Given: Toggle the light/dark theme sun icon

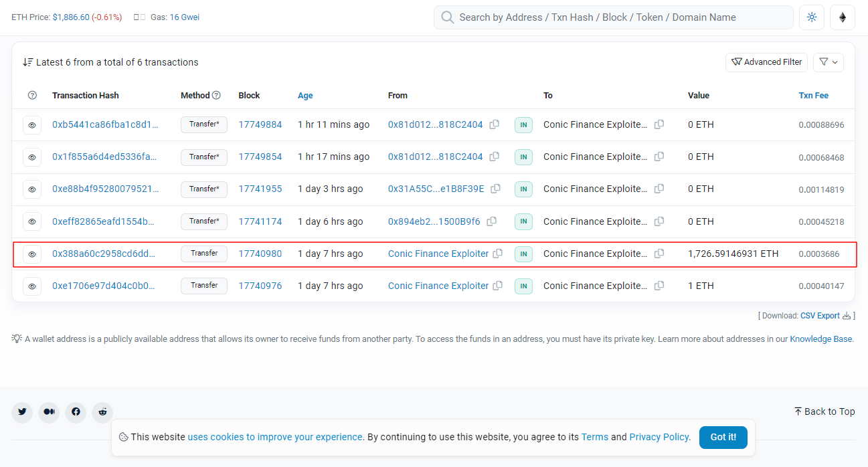Looking at the screenshot, I should click(x=812, y=17).
